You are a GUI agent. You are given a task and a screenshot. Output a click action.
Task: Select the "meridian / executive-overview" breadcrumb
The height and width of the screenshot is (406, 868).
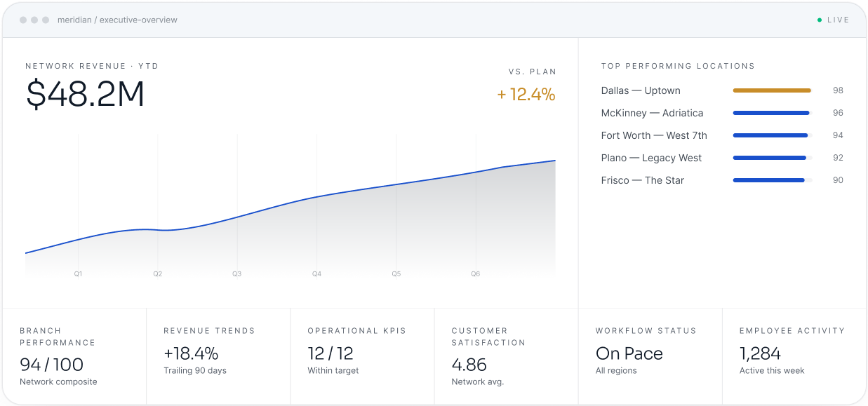click(117, 20)
